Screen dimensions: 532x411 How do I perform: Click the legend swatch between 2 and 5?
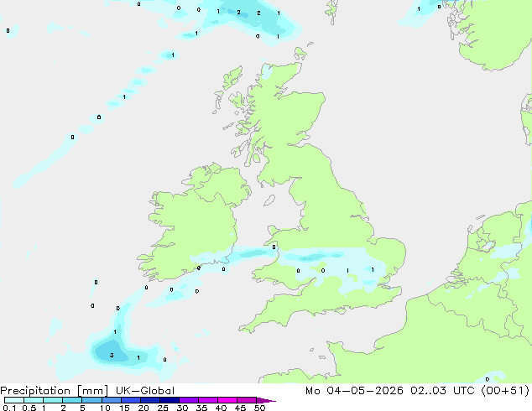pos(72,400)
